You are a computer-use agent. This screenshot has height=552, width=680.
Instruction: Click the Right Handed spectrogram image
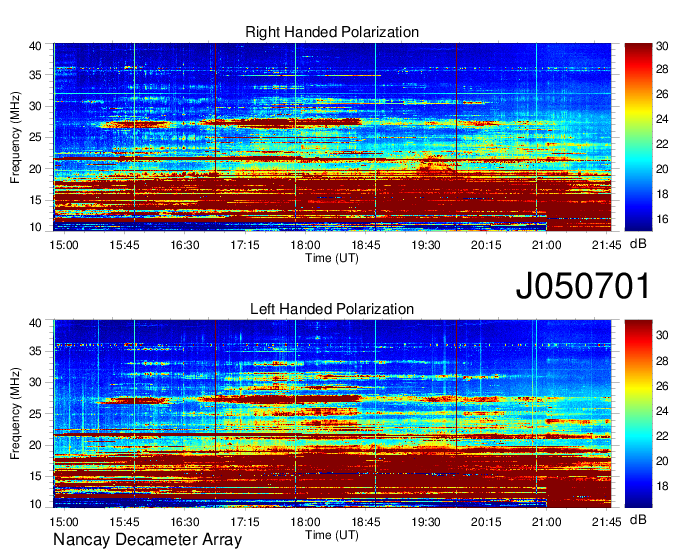(x=332, y=137)
